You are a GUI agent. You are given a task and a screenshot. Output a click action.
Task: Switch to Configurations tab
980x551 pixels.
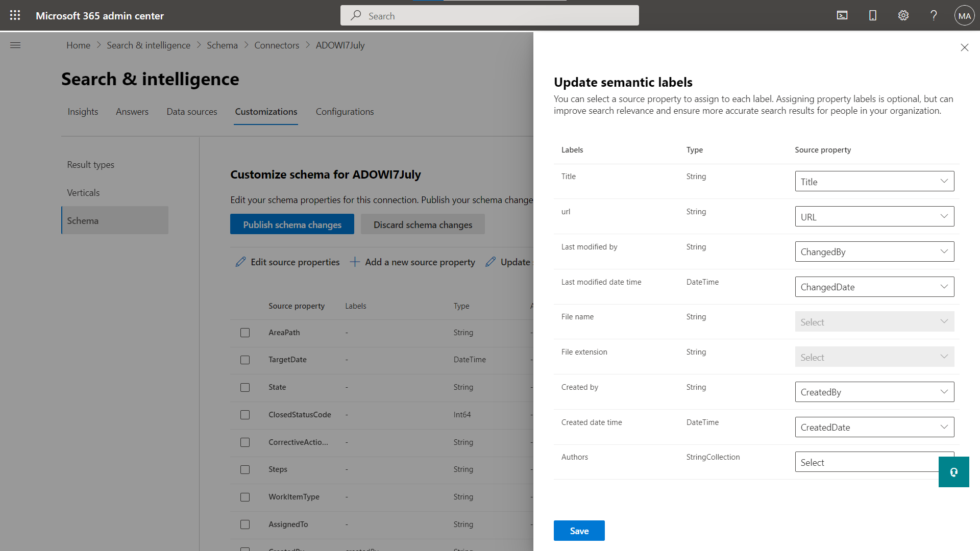345,112
